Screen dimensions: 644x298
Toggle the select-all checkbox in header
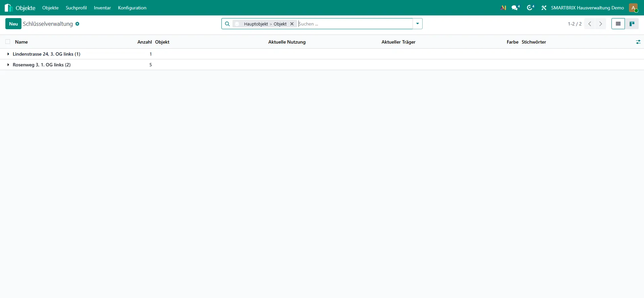(8, 42)
